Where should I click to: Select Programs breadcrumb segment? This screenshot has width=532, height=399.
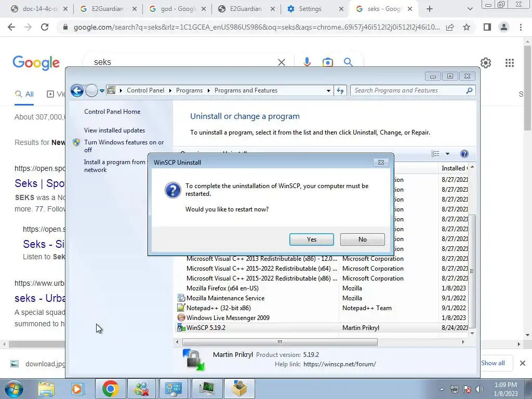tap(189, 90)
